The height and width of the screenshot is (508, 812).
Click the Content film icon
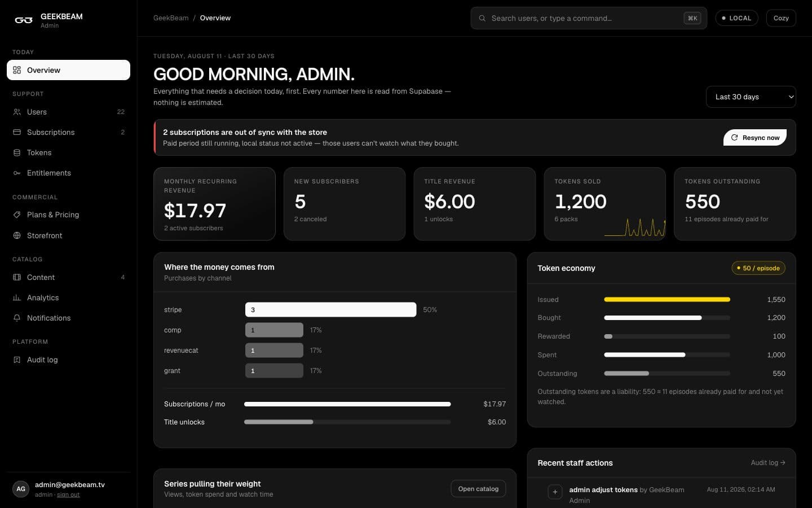pyautogui.click(x=17, y=277)
